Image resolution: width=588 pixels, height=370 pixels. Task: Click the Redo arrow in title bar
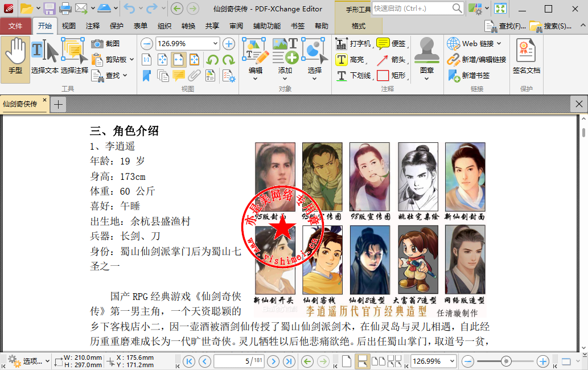(152, 8)
